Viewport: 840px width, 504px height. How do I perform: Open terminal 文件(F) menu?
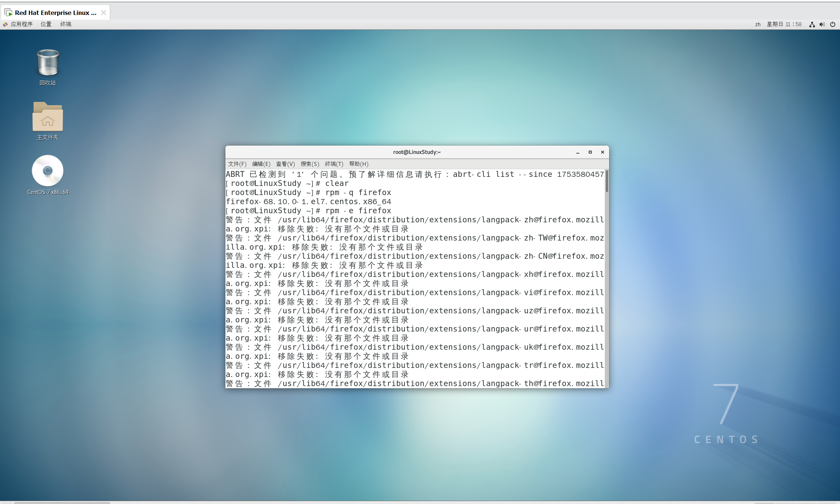click(x=237, y=164)
